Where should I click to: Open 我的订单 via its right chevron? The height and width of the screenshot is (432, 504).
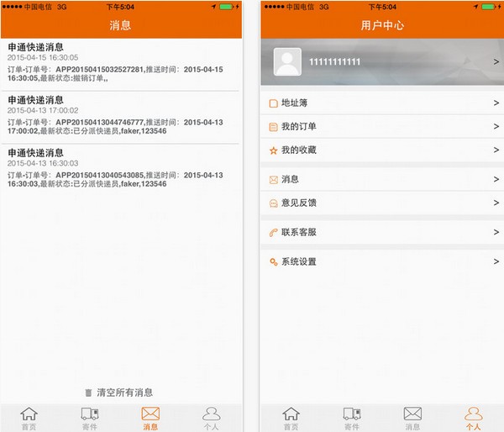(496, 126)
